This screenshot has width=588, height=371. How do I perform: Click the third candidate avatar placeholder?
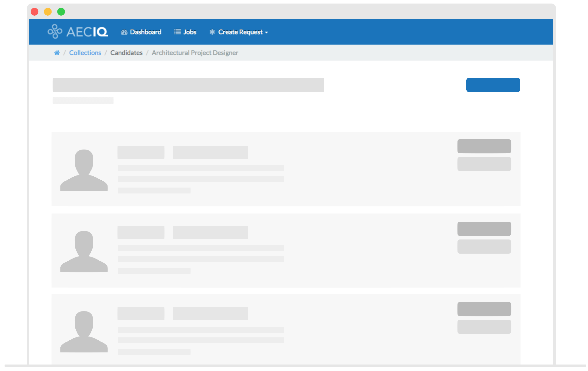tap(84, 332)
